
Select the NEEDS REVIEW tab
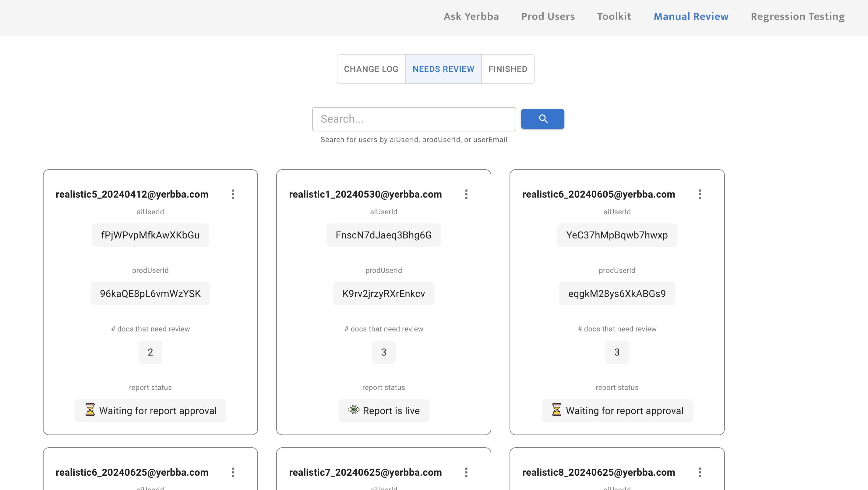click(x=443, y=69)
